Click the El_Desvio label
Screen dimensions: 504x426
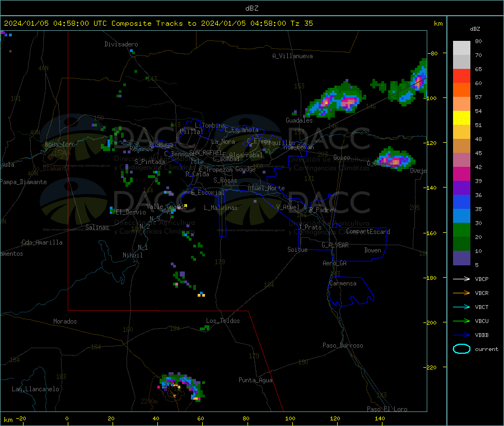130,212
